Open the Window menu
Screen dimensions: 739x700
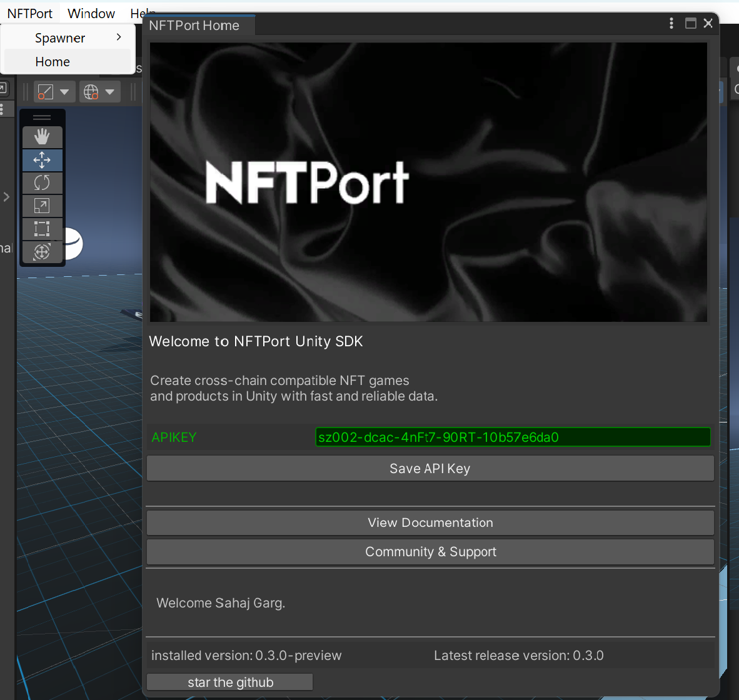point(91,14)
